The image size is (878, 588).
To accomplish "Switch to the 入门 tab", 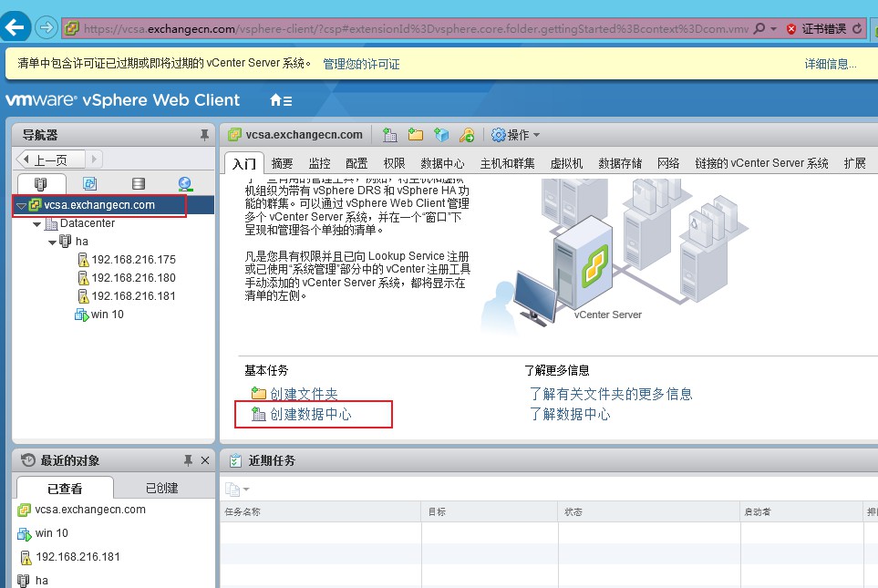I will pyautogui.click(x=244, y=163).
